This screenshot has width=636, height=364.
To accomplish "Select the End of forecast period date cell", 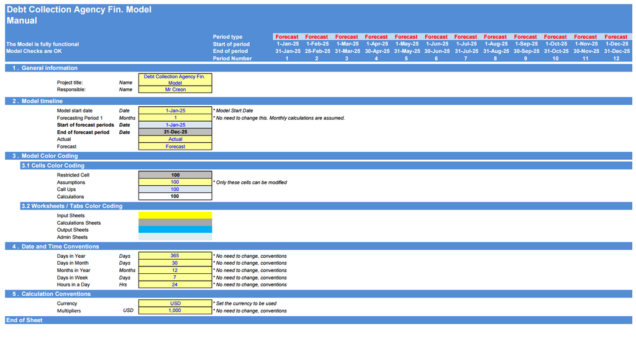I will point(175,132).
